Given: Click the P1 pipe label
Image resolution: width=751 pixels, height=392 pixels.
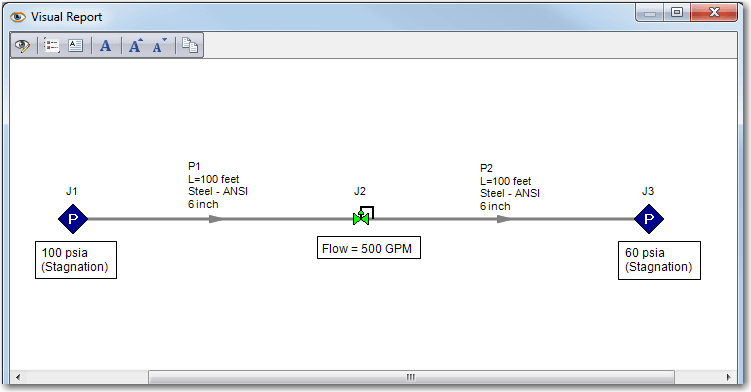Looking at the screenshot, I should [194, 166].
